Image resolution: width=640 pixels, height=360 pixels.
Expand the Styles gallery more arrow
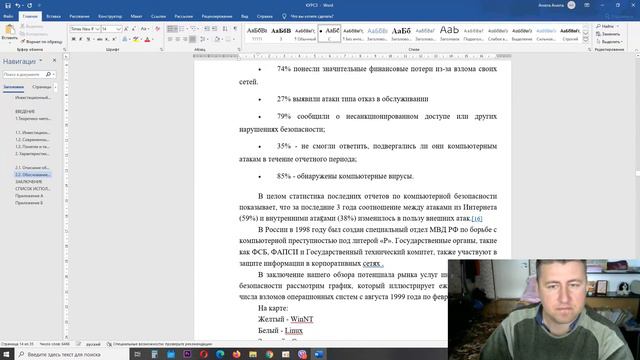click(586, 40)
